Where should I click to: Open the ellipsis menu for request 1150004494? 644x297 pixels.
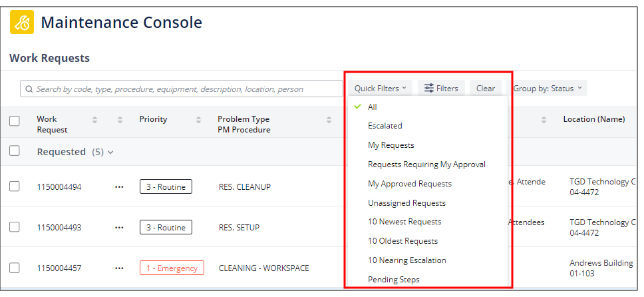(x=119, y=187)
